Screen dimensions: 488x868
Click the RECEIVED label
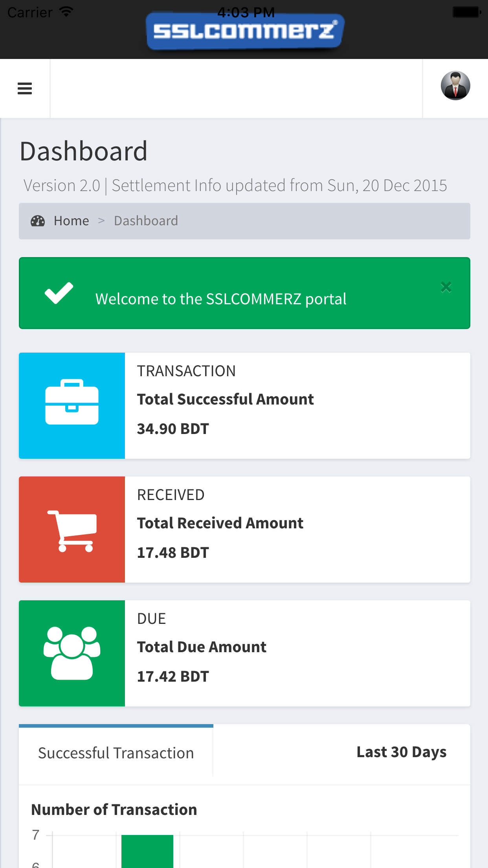[171, 495]
